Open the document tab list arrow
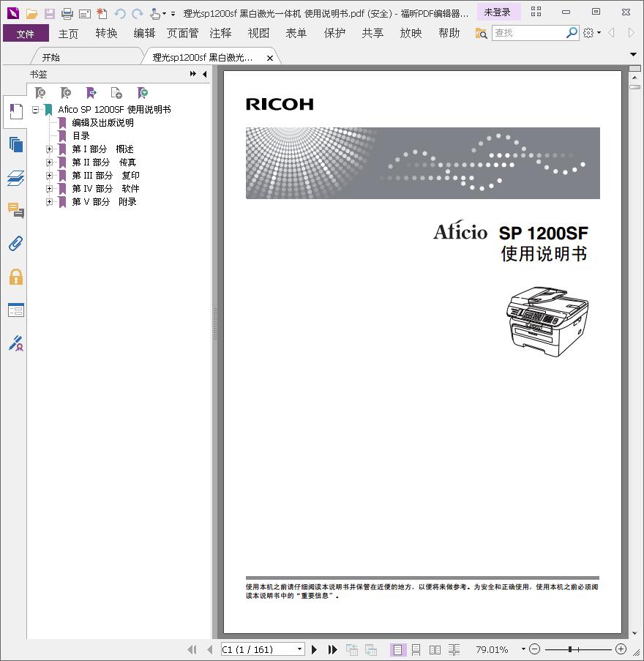The width and height of the screenshot is (644, 661). pyautogui.click(x=633, y=54)
